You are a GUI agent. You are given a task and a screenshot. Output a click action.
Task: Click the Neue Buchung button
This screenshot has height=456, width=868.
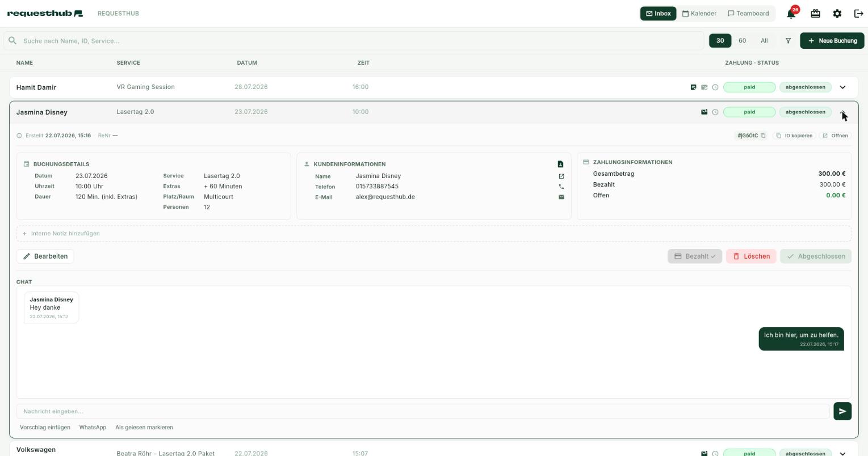[832, 41]
